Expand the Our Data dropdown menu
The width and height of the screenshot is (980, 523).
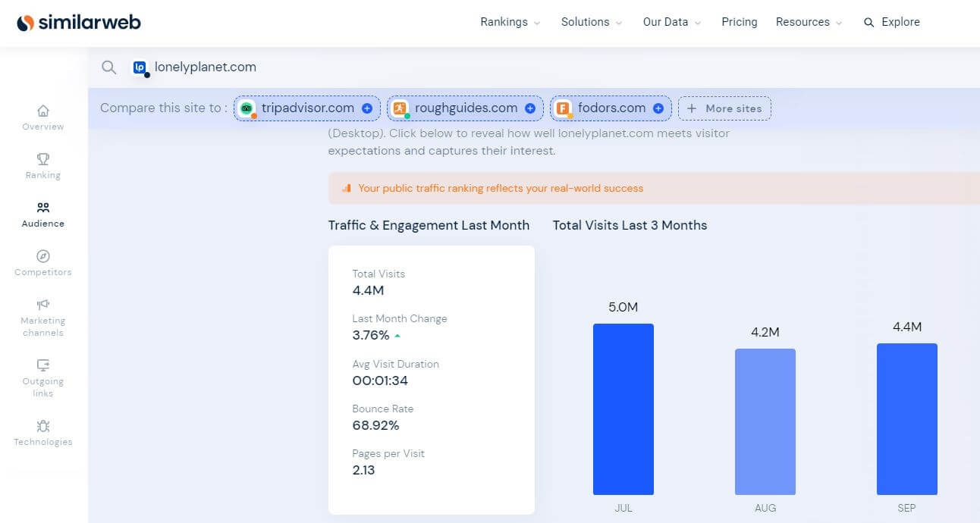coord(672,22)
